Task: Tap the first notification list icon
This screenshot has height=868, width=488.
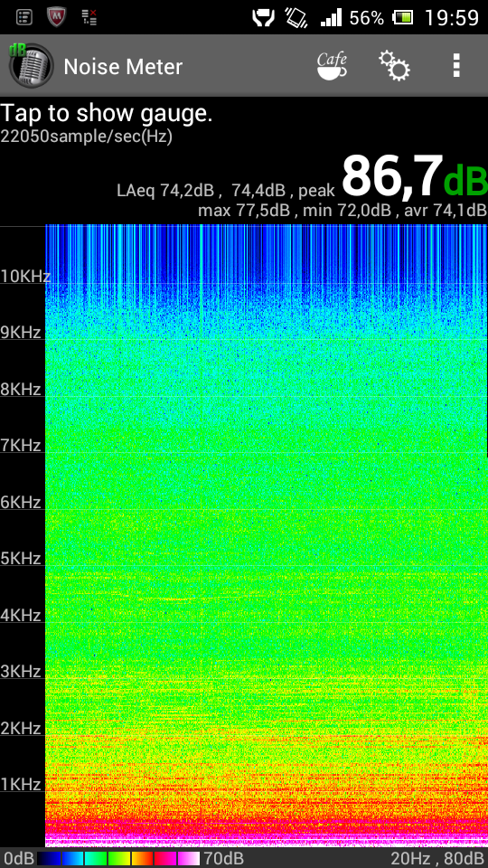Action: point(24,17)
